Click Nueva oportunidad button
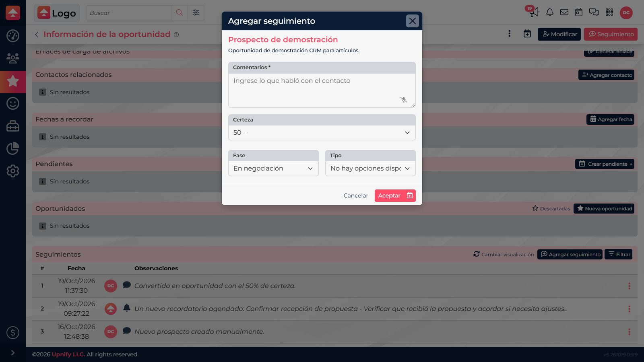The height and width of the screenshot is (362, 644). [x=604, y=208]
